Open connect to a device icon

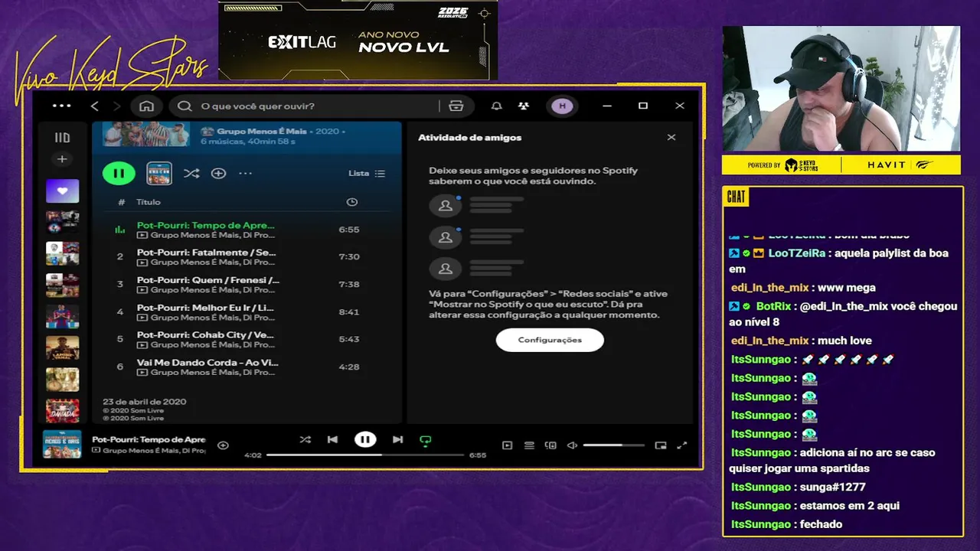pyautogui.click(x=550, y=445)
